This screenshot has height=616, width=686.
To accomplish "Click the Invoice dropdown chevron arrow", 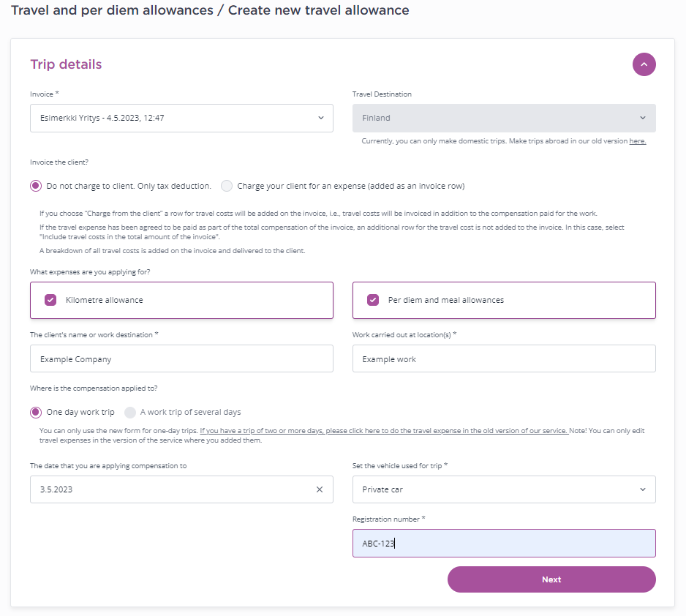I will point(320,118).
